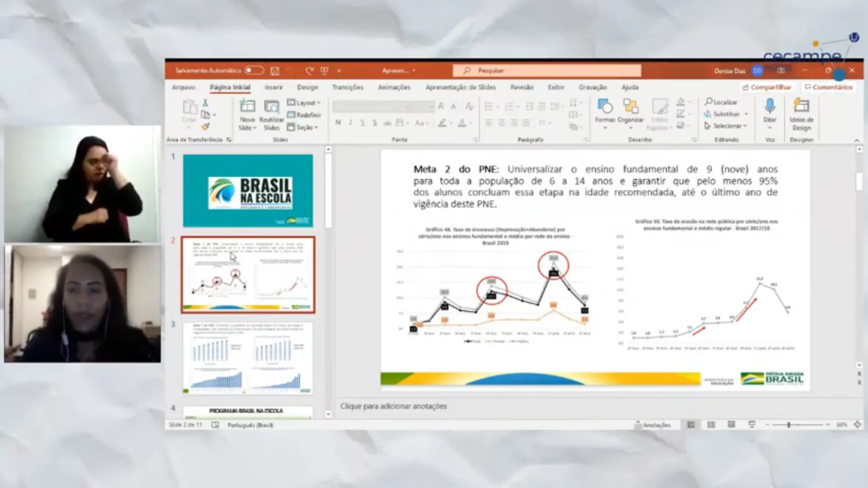The height and width of the screenshot is (488, 868).
Task: Click the save icon in title bar
Action: tap(274, 70)
